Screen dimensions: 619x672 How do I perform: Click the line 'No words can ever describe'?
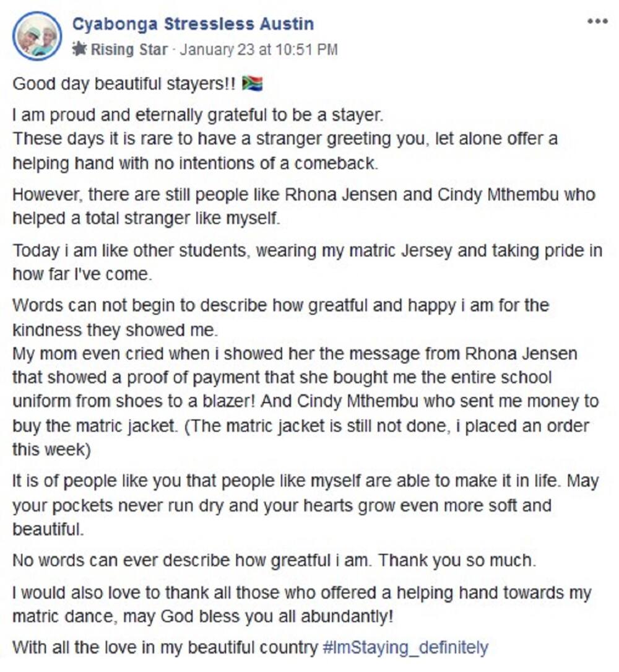[274, 560]
